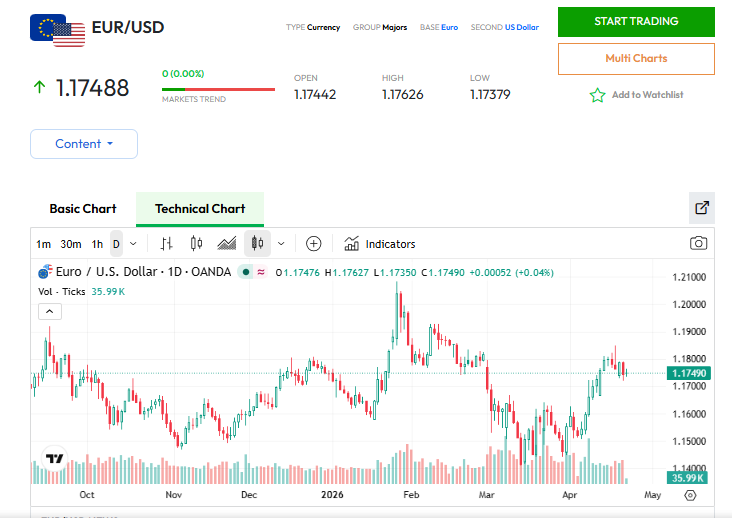Select the area chart style icon

227,243
